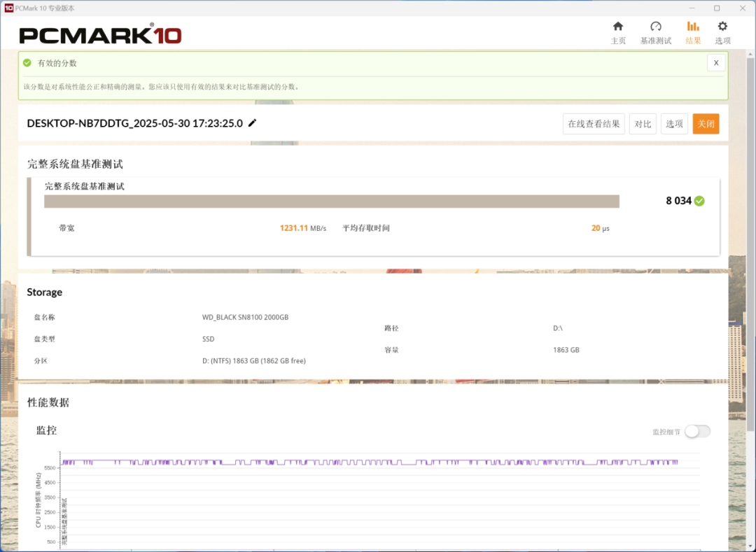Toggle the 监控细节 monitoring details switch

tap(697, 431)
